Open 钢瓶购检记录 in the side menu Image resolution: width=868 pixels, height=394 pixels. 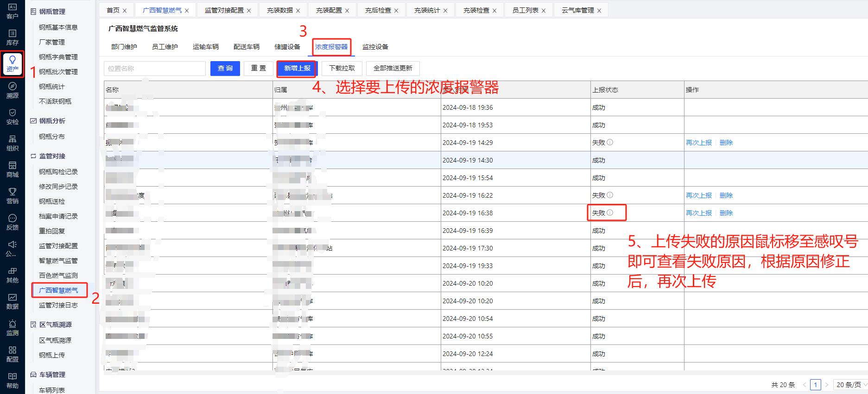(58, 172)
